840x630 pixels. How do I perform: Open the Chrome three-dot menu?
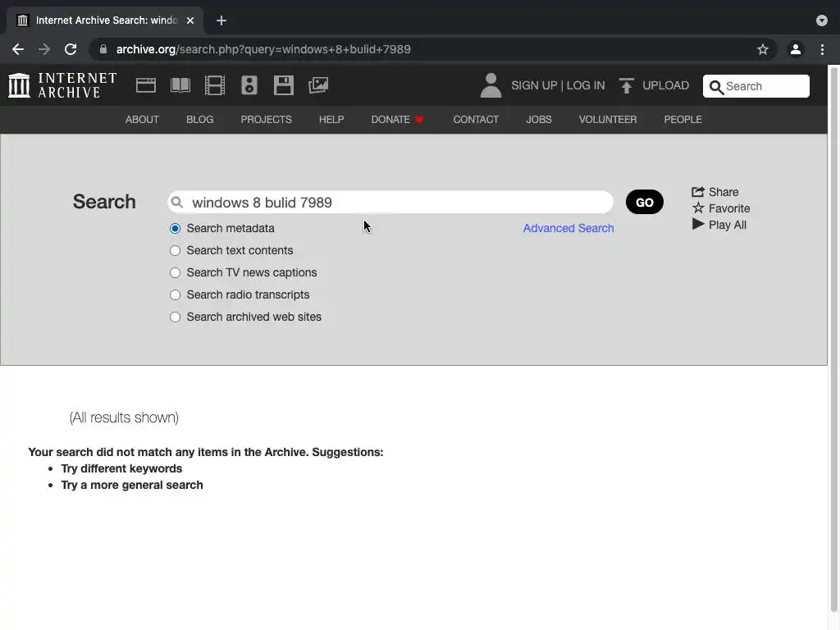click(822, 49)
